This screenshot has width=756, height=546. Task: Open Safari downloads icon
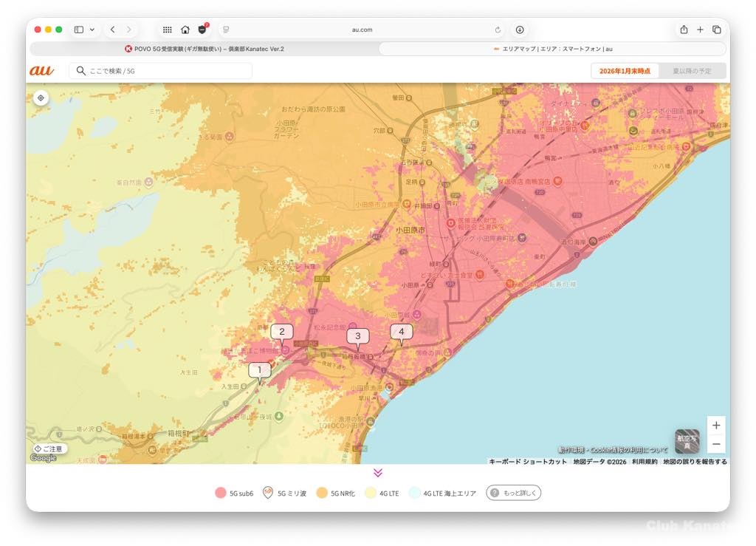tap(520, 30)
